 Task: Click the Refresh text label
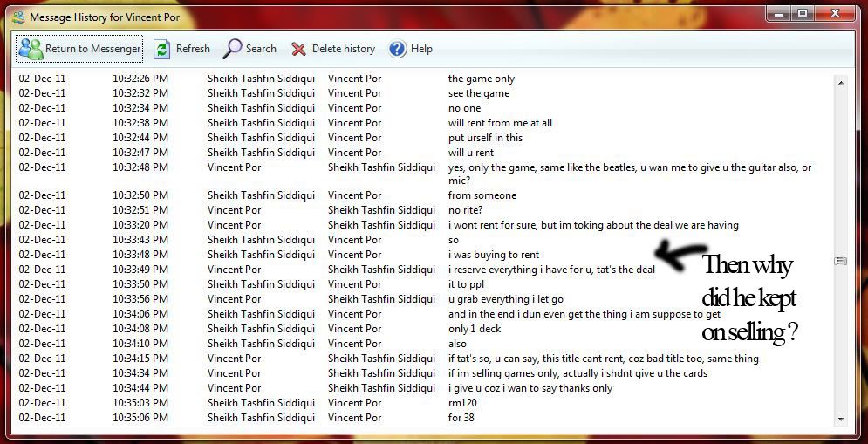[x=193, y=49]
